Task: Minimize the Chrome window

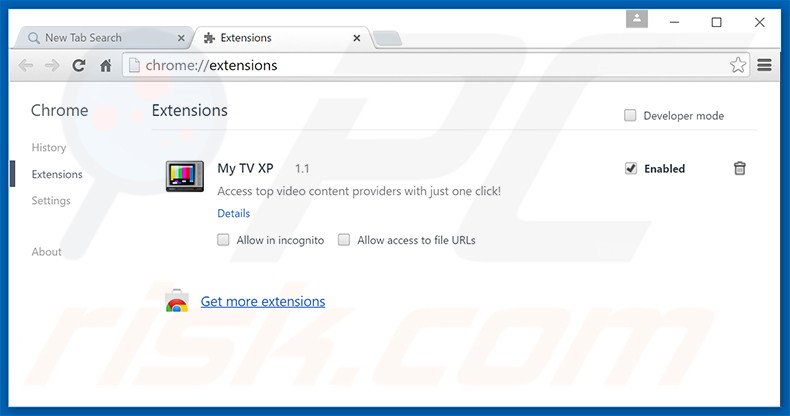Action: pos(674,22)
